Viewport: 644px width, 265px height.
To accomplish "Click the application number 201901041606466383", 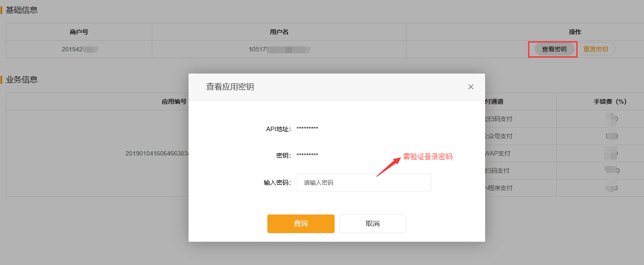I will pos(157,153).
